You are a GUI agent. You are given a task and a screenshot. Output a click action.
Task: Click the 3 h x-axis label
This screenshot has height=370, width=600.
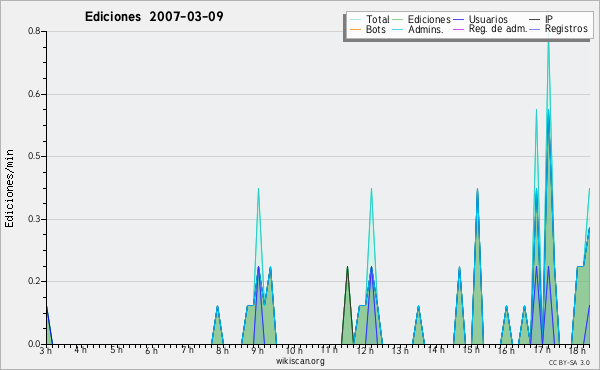[46, 350]
